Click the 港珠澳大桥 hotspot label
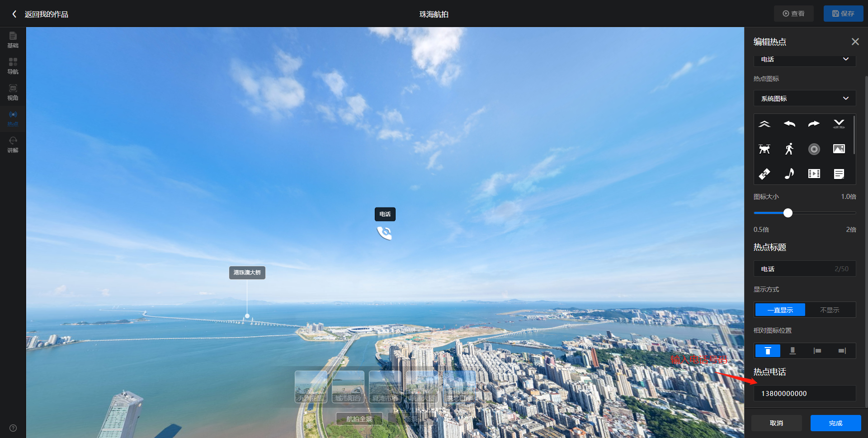 coord(247,273)
